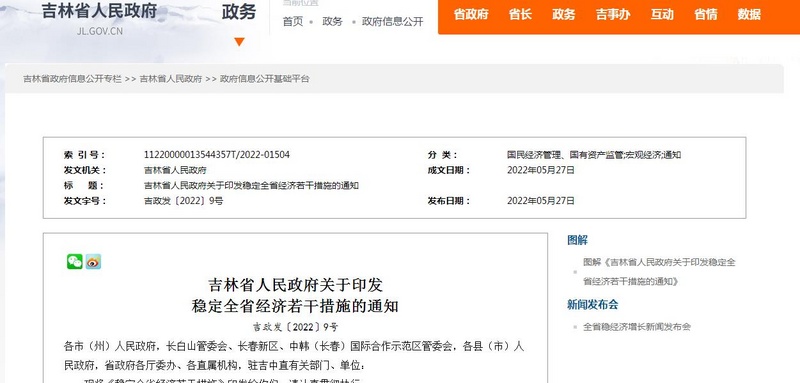Open the 数据 menu item
Viewport: 800px width, 383px height.
(749, 14)
